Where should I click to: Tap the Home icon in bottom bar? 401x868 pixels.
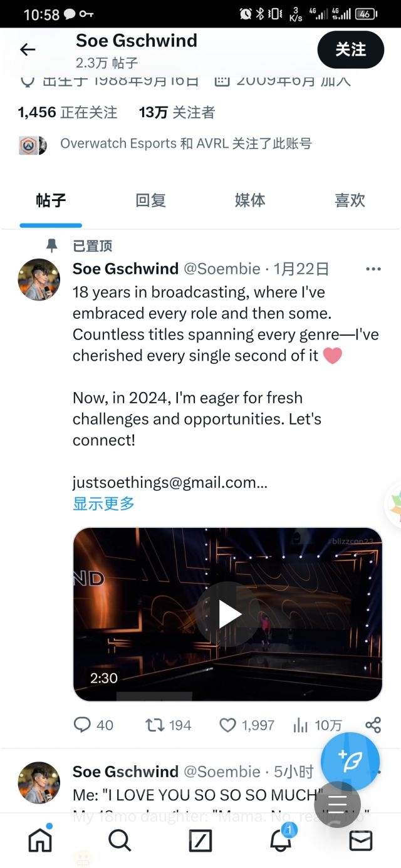coord(39,842)
